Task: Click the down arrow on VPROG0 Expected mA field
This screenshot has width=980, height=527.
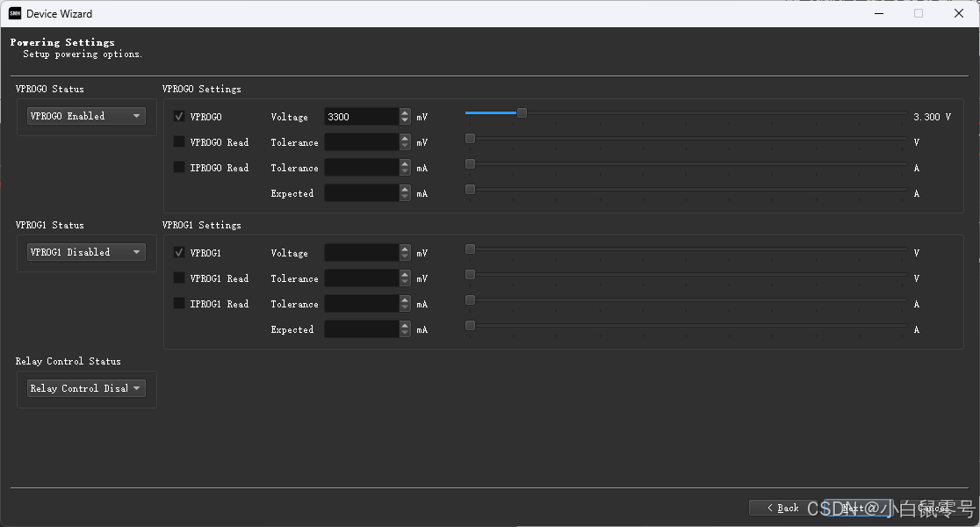Action: 404,197
